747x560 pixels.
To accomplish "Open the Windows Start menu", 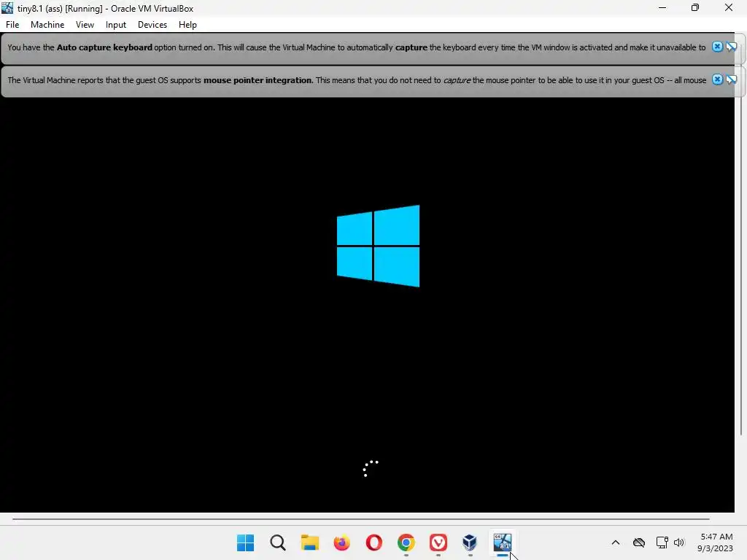I will coord(245,542).
